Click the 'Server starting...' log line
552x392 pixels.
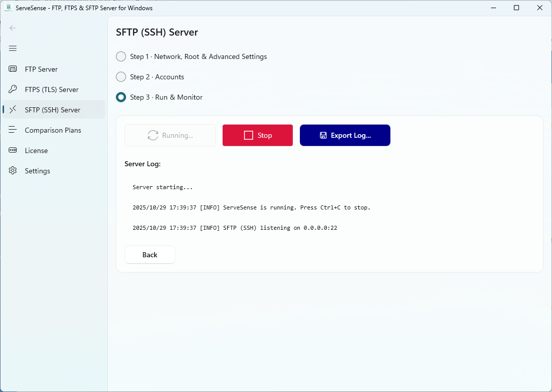[163, 187]
